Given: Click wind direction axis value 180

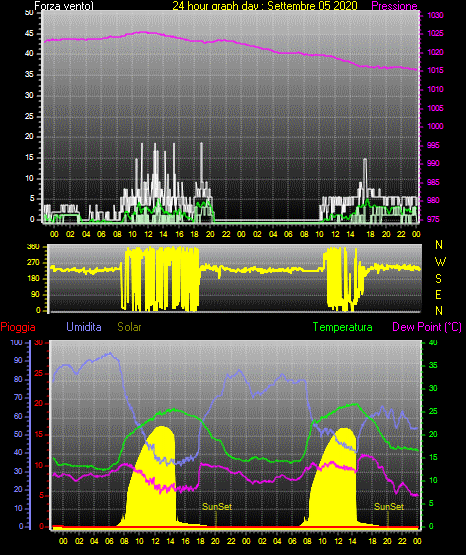Looking at the screenshot, I should (33, 279).
